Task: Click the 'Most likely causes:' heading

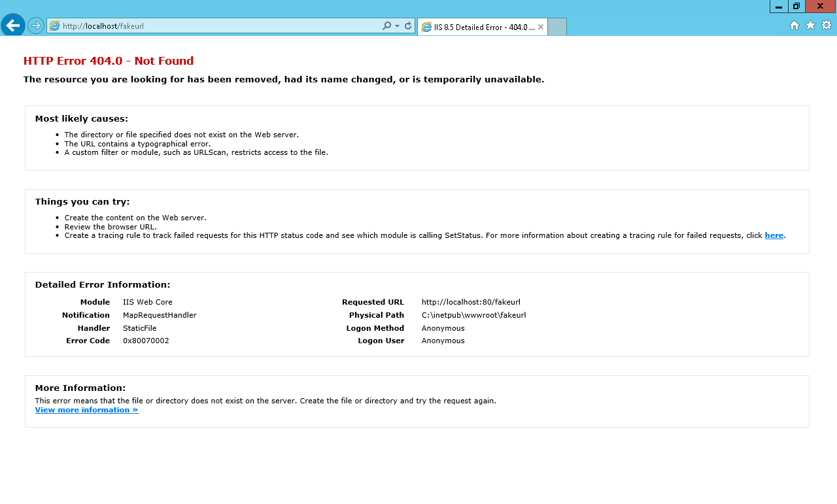Action: click(x=82, y=119)
